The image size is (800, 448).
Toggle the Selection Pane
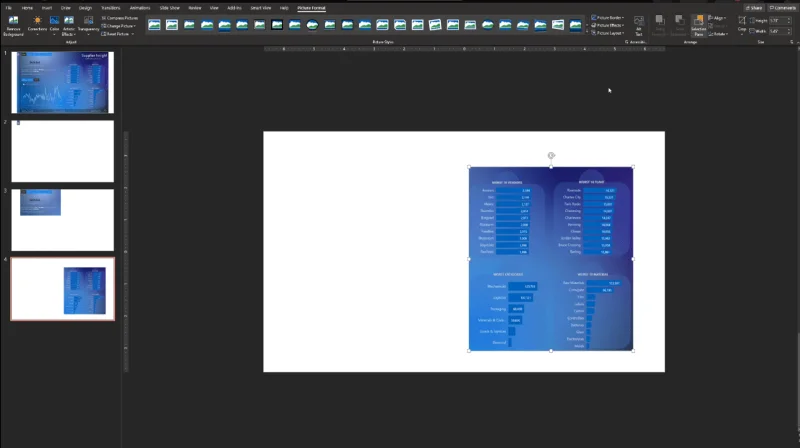(698, 26)
